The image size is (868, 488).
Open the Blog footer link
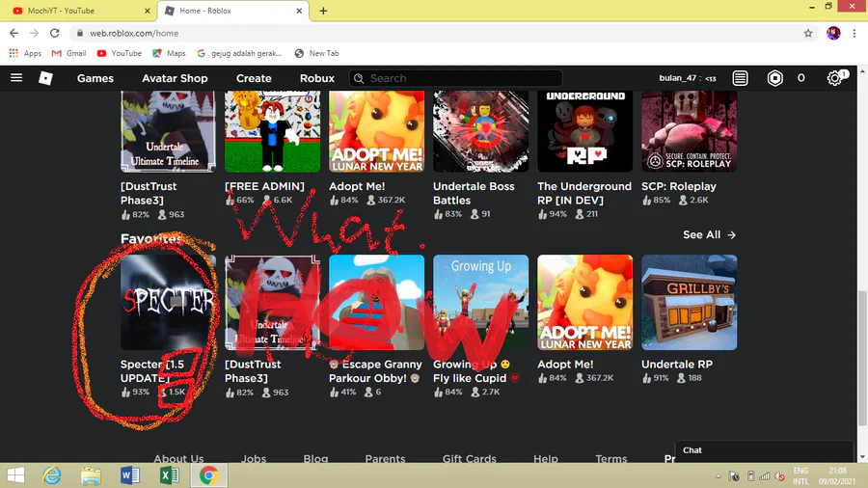(315, 458)
